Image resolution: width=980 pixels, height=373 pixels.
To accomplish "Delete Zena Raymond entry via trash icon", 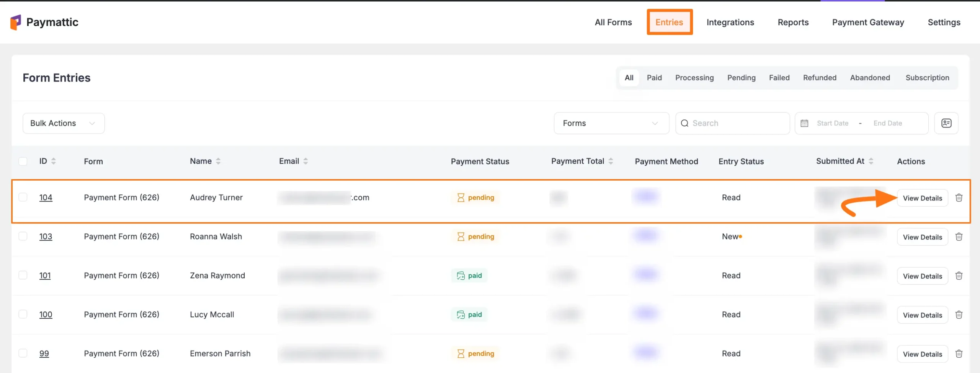I will 959,276.
